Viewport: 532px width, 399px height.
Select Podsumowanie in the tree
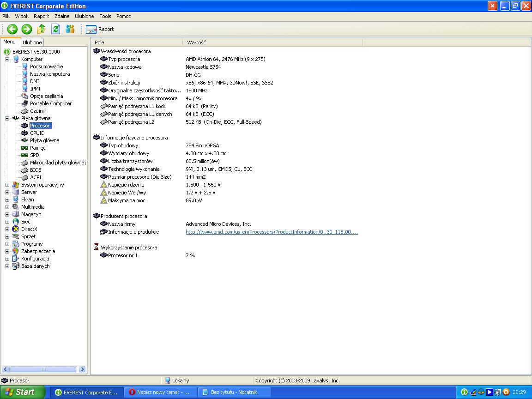[47, 66]
